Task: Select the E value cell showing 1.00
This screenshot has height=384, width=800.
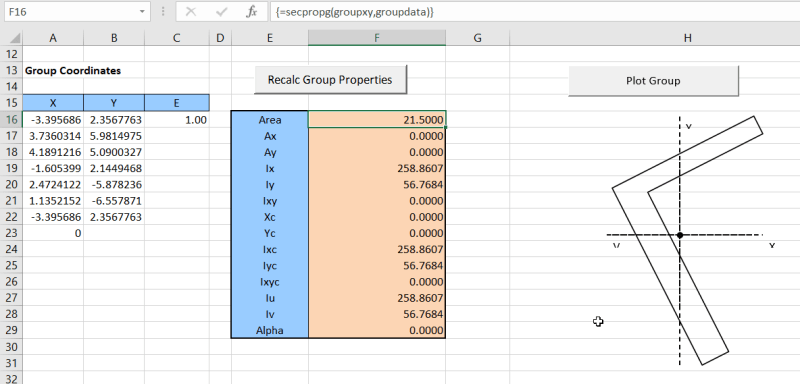Action: (x=177, y=120)
